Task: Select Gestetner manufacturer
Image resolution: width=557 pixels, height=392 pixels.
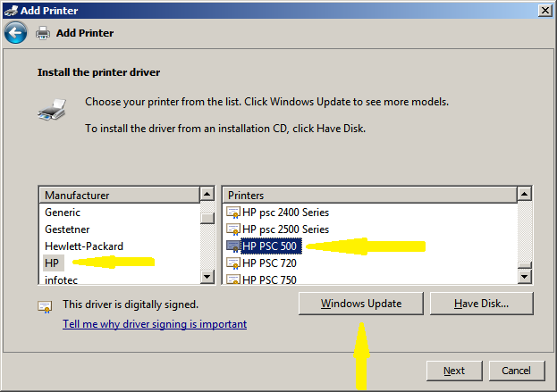Action: pyautogui.click(x=67, y=229)
